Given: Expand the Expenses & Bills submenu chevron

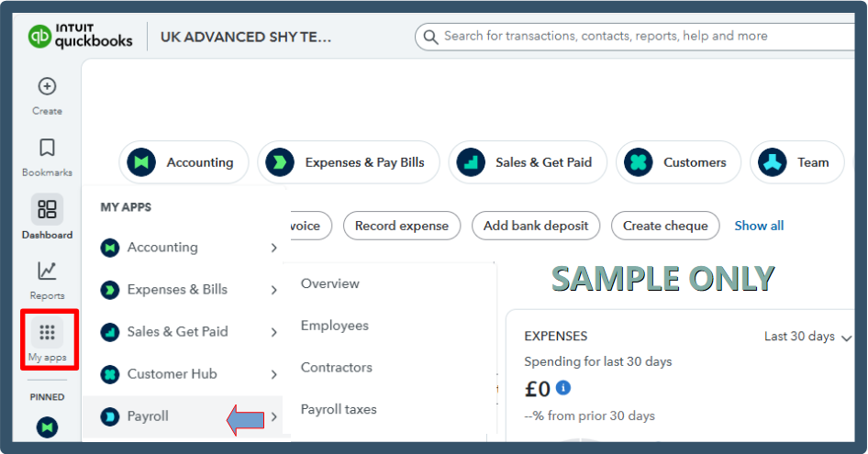Looking at the screenshot, I should pos(273,290).
